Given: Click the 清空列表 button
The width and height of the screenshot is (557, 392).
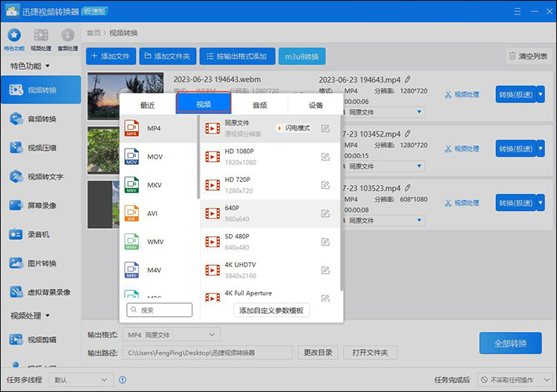Looking at the screenshot, I should tap(529, 56).
